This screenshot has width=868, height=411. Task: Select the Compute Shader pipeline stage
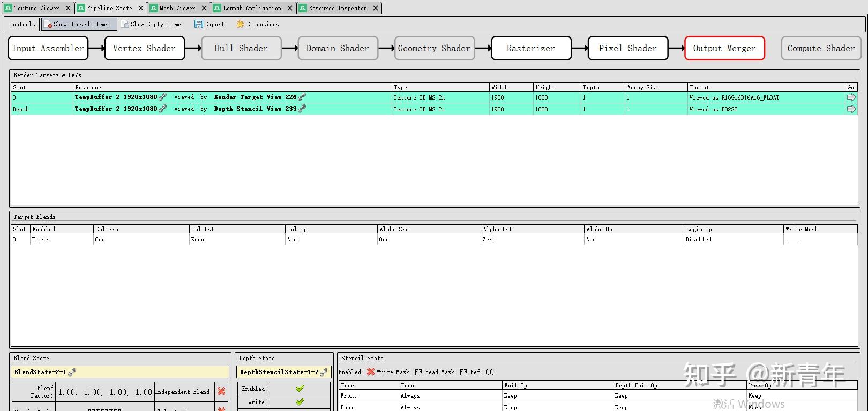coord(821,48)
